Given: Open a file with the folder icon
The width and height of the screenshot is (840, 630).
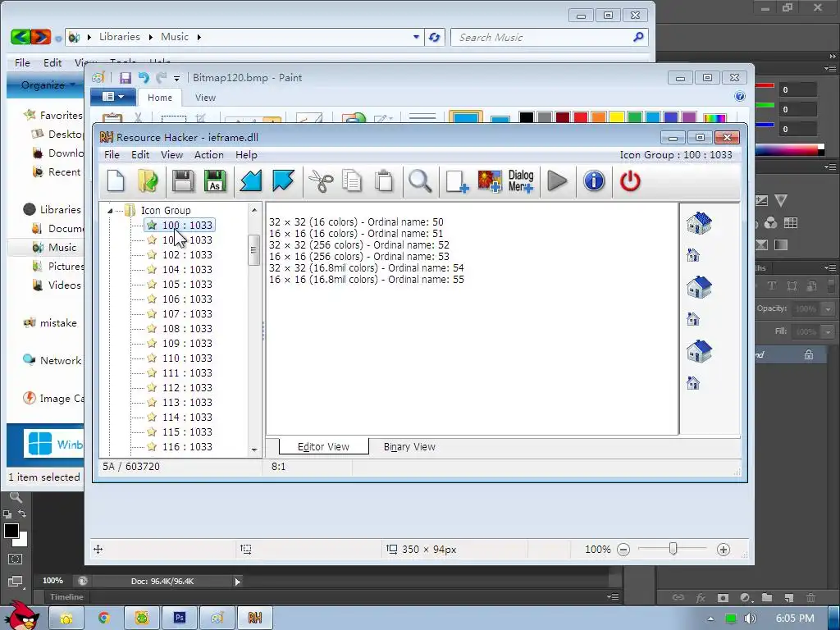Looking at the screenshot, I should (x=148, y=180).
